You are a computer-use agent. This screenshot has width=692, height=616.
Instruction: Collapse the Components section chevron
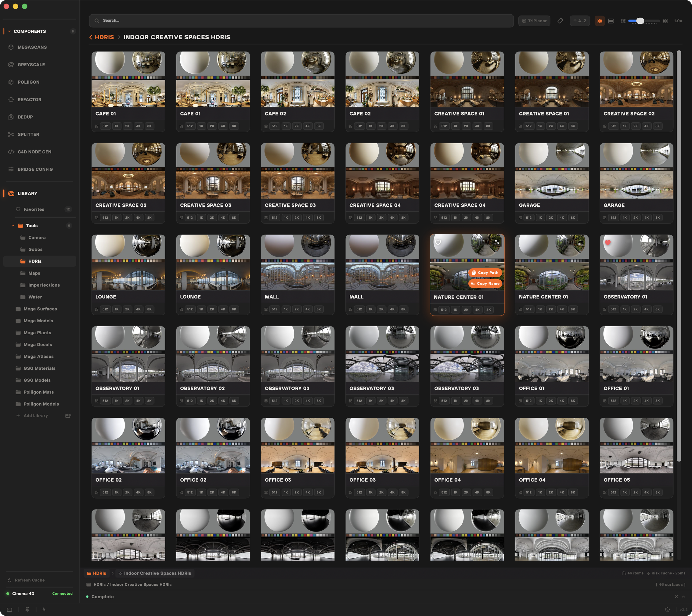[9, 31]
